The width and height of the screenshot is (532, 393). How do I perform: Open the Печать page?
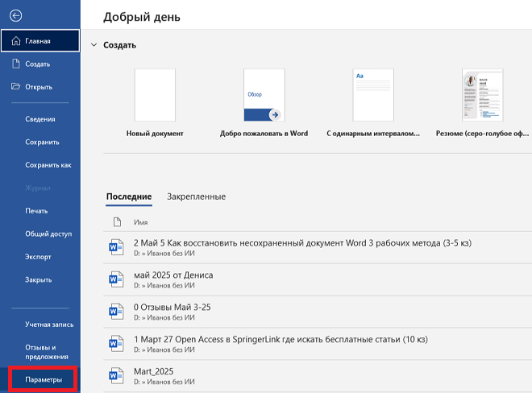coord(38,211)
